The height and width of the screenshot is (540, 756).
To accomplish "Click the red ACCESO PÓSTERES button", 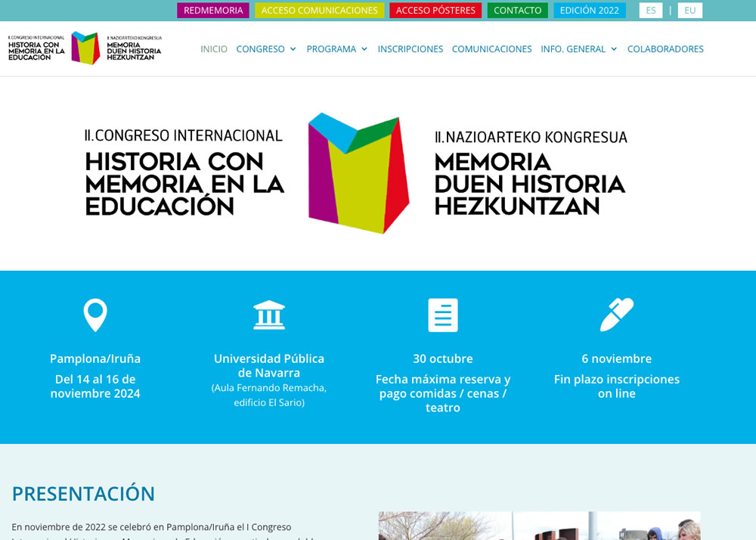I will pos(435,11).
